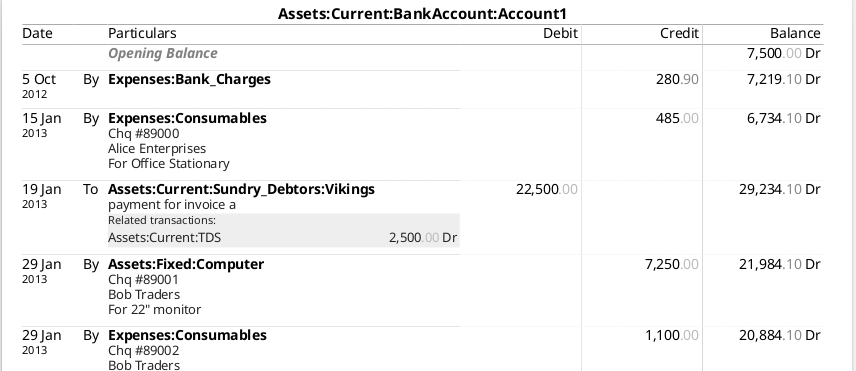This screenshot has height=371, width=856.
Task: Click the 7,250.00 credit amount
Action: [671, 264]
